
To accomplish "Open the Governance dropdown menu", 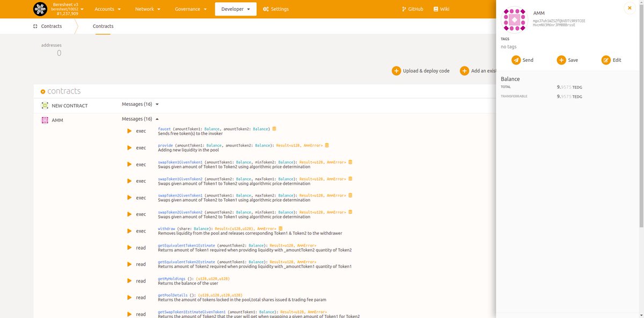I will 191,9.
